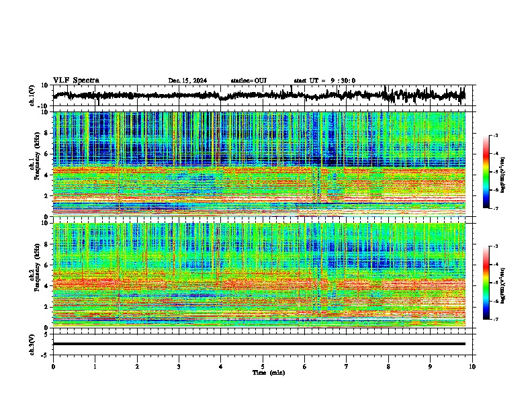
Task: Click the time axis tick label "3"
Action: tap(179, 367)
